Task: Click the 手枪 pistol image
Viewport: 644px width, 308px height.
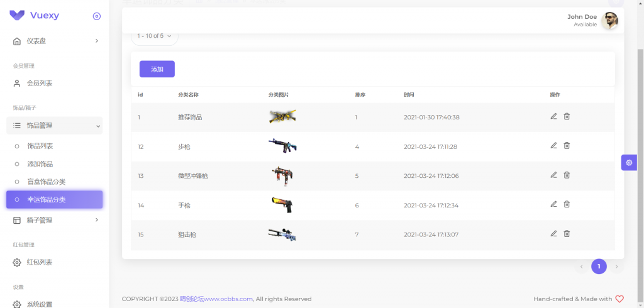Action: [282, 204]
